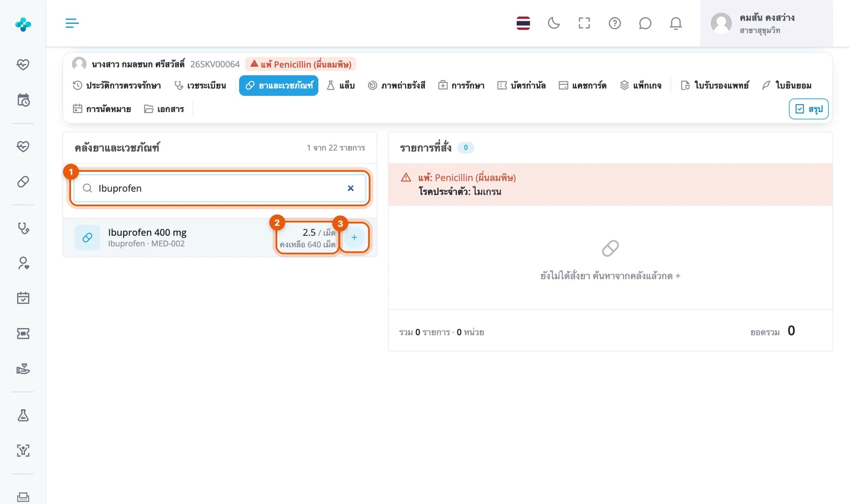Screen dimensions: 849x504
Task: Open user profile คมสัน คงสว่าง
Action: click(x=766, y=23)
